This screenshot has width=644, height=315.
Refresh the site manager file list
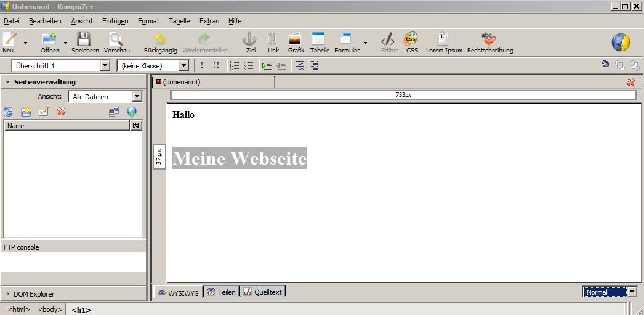coord(8,112)
